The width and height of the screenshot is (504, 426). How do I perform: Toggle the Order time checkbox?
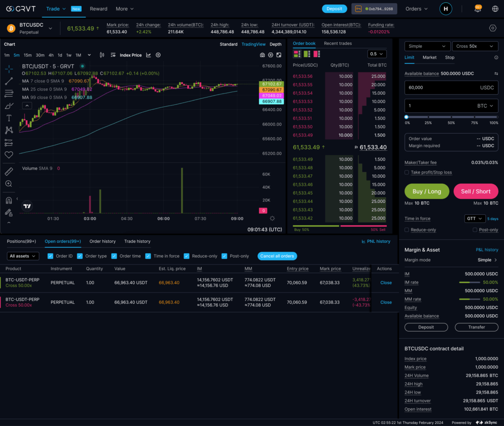point(114,256)
